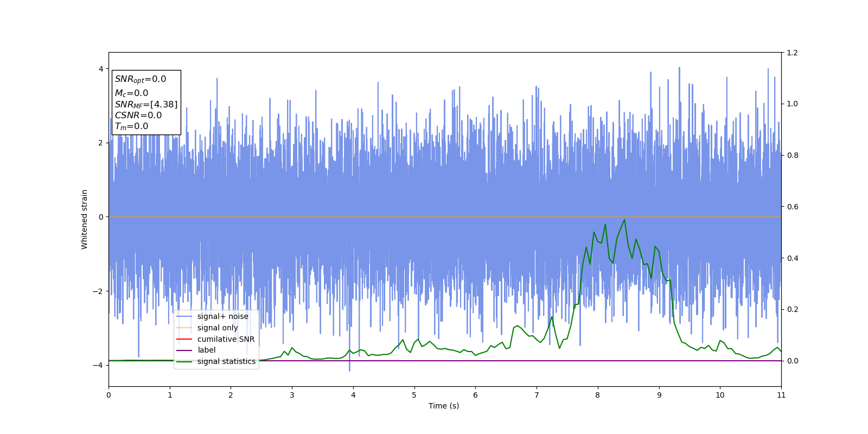
Task: Click the x-axis tick label 8
Action: point(598,395)
